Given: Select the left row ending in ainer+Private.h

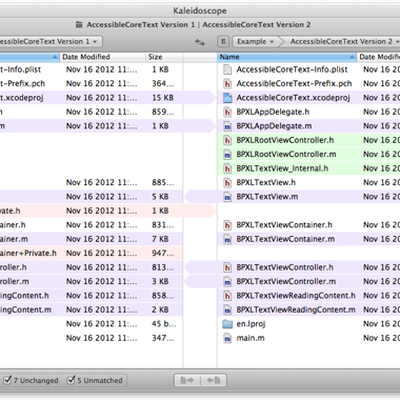Looking at the screenshot, I should click(x=91, y=253).
